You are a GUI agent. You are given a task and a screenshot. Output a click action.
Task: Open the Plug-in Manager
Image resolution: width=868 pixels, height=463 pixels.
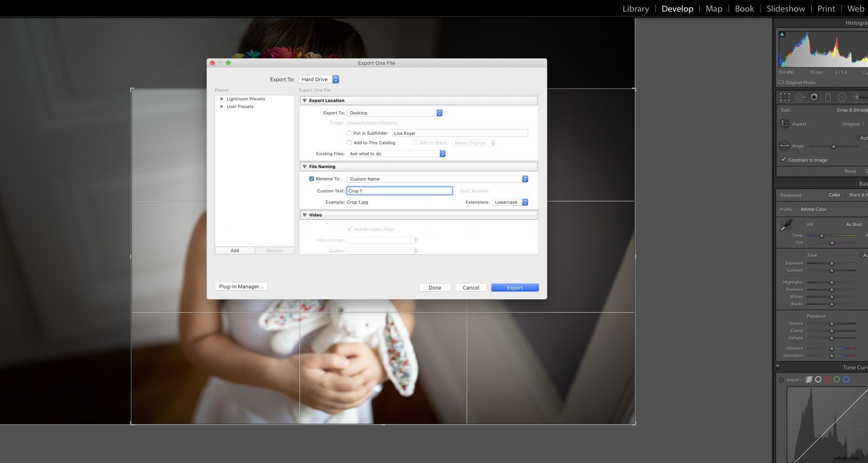click(241, 286)
